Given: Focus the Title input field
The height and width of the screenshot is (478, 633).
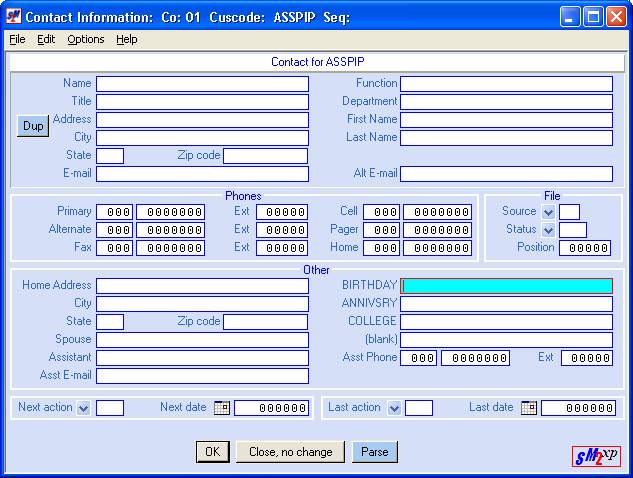Looking at the screenshot, I should point(202,102).
